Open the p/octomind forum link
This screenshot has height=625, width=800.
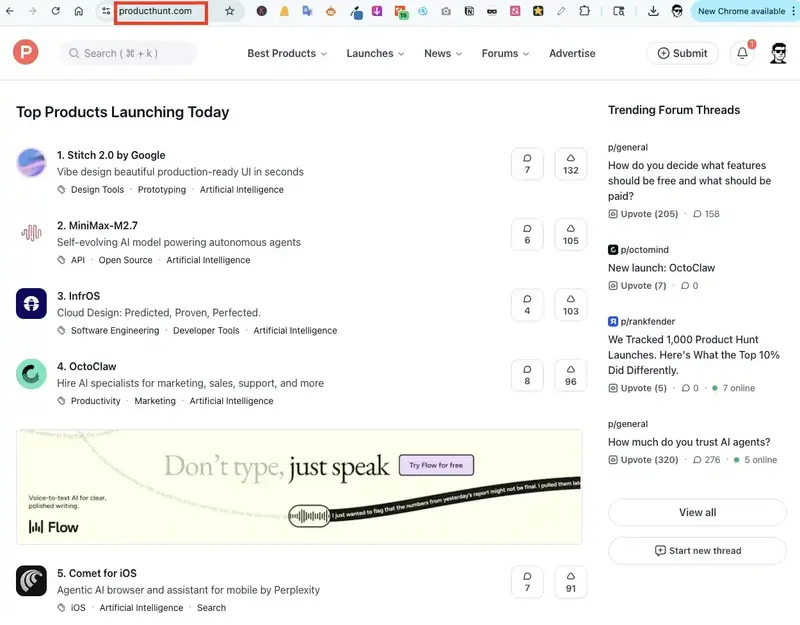pos(638,249)
